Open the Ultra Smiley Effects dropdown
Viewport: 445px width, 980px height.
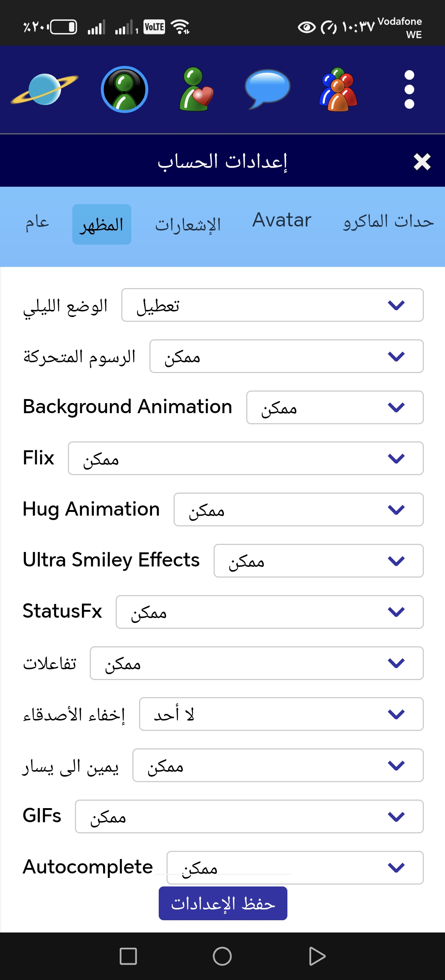(x=319, y=561)
